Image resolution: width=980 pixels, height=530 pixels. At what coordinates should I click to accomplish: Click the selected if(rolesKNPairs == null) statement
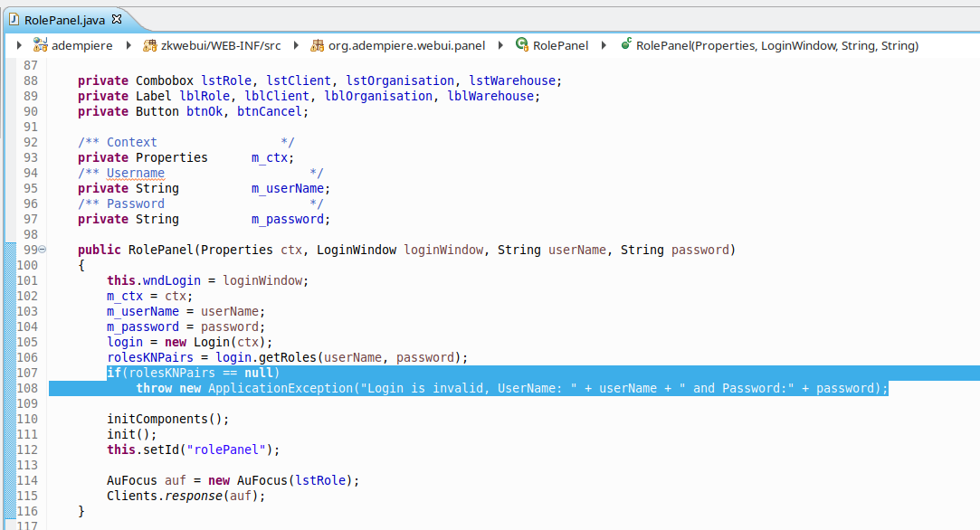[193, 373]
